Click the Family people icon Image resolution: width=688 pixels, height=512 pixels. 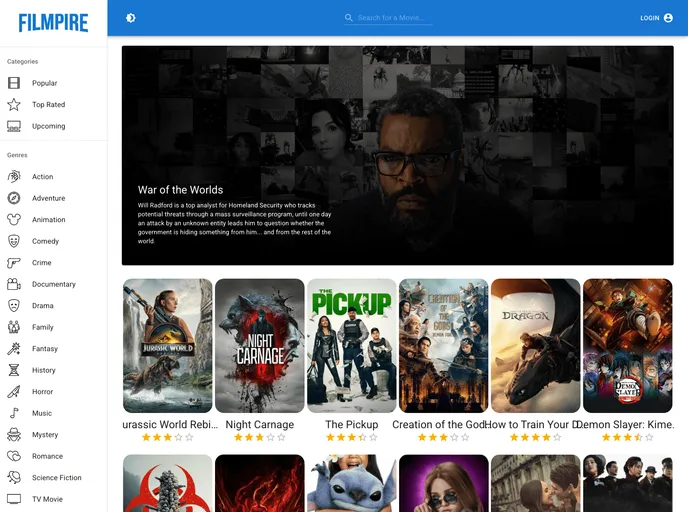coord(14,327)
